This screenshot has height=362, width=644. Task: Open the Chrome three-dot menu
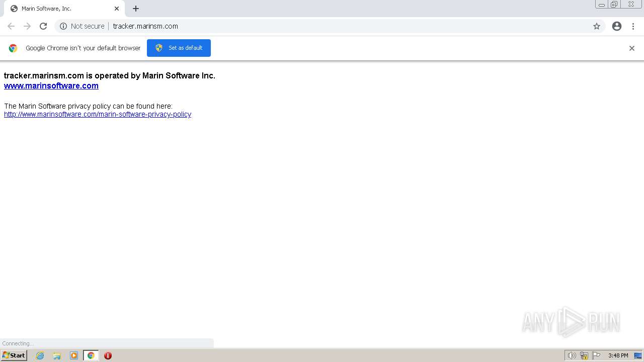click(633, 26)
